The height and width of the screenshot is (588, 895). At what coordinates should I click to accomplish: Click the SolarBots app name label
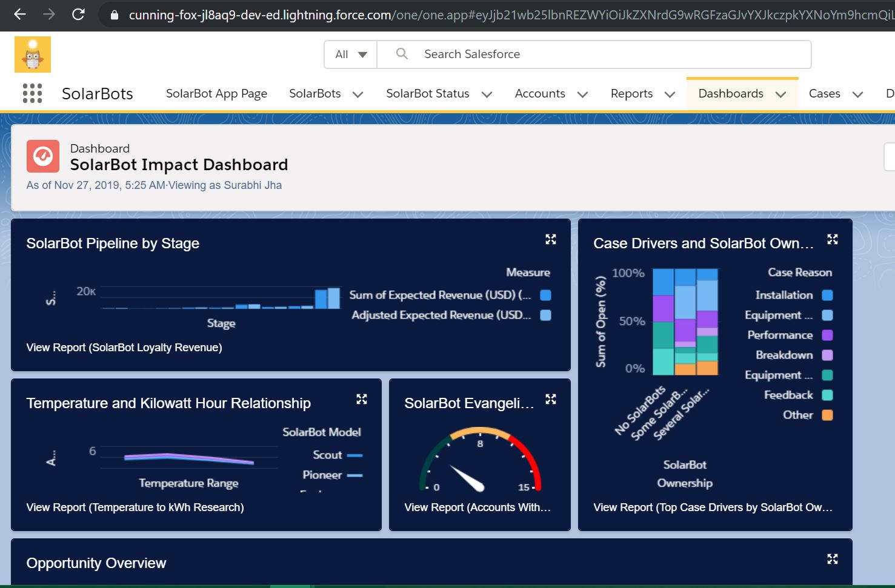pos(98,94)
